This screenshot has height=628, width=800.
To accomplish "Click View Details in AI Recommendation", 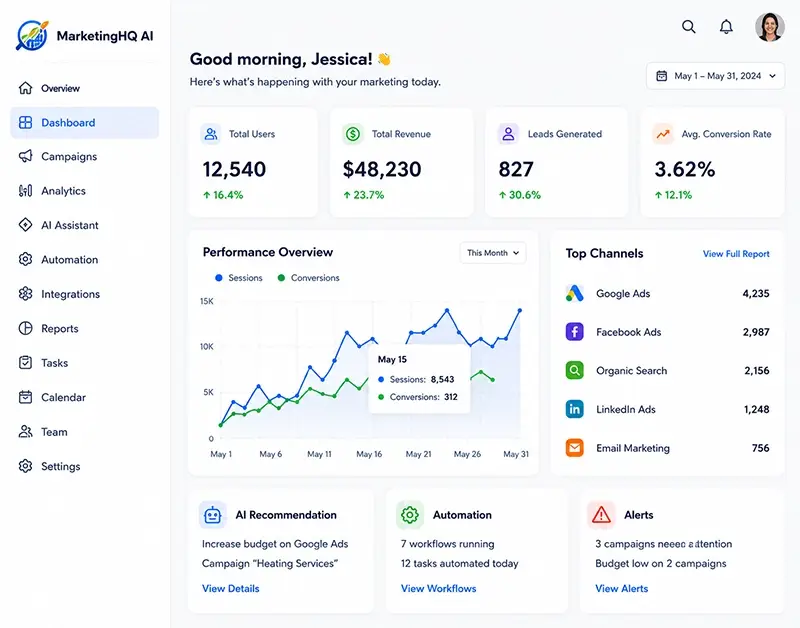I will pos(231,588).
